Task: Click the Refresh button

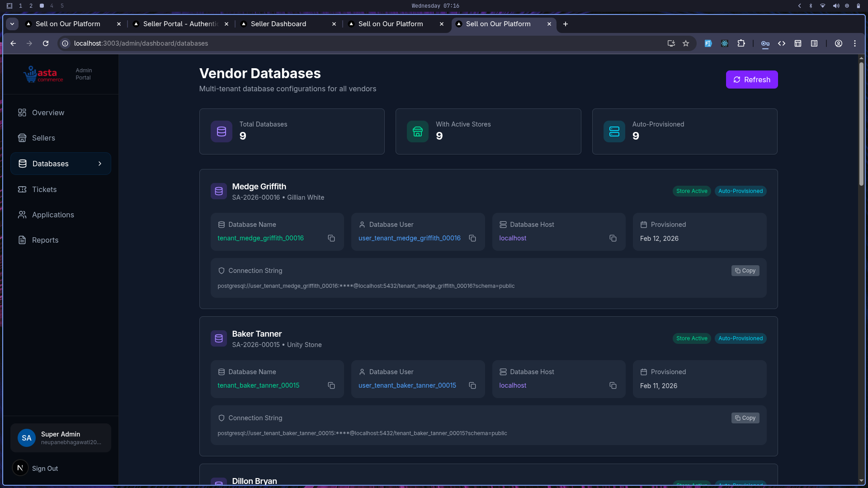Action: pyautogui.click(x=751, y=79)
